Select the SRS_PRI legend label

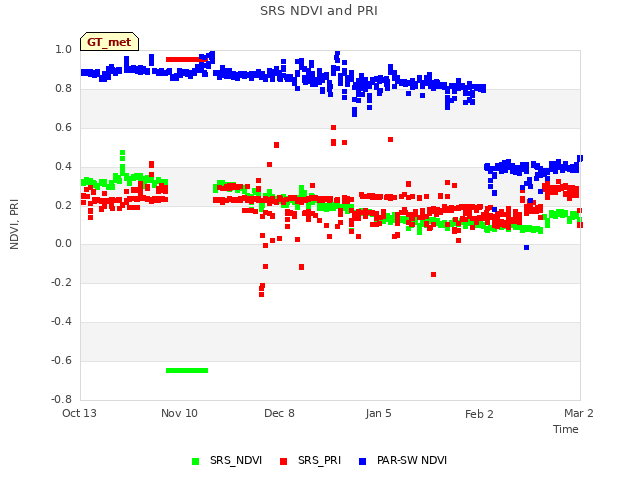(319, 460)
